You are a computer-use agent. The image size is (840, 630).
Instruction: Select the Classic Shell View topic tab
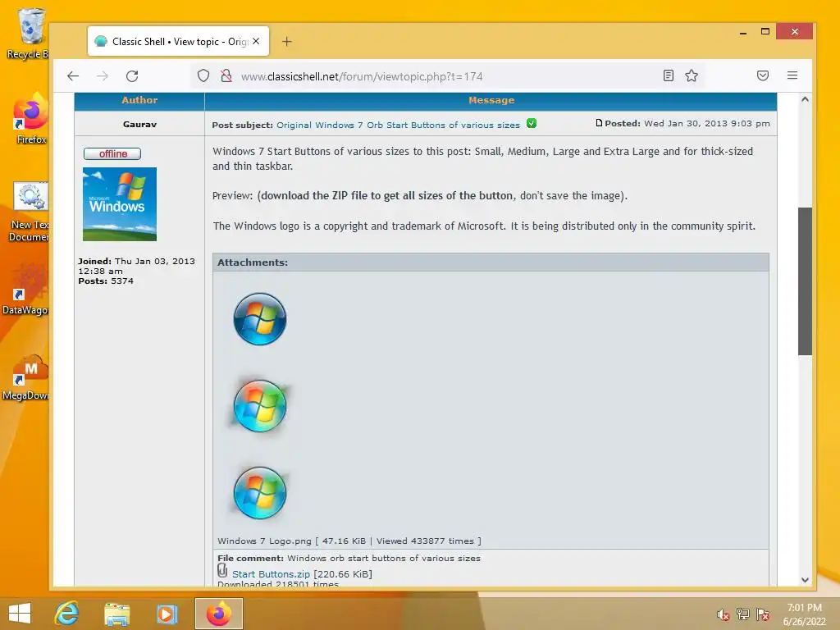[x=178, y=41]
